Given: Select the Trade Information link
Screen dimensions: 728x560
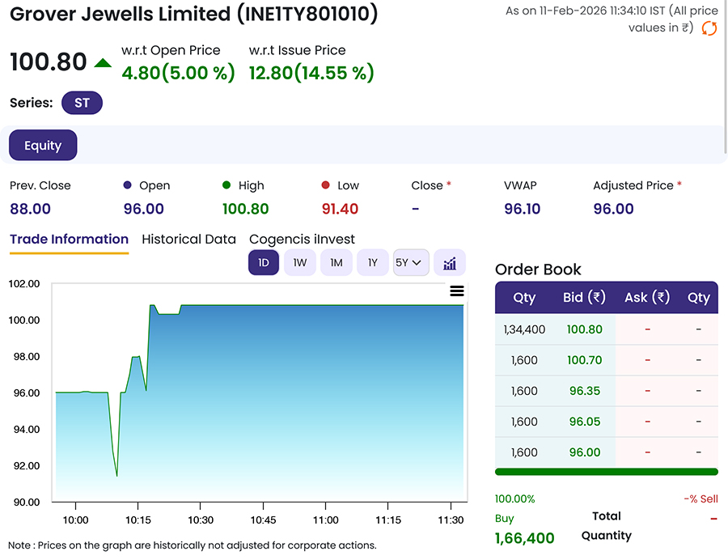Looking at the screenshot, I should (x=69, y=239).
